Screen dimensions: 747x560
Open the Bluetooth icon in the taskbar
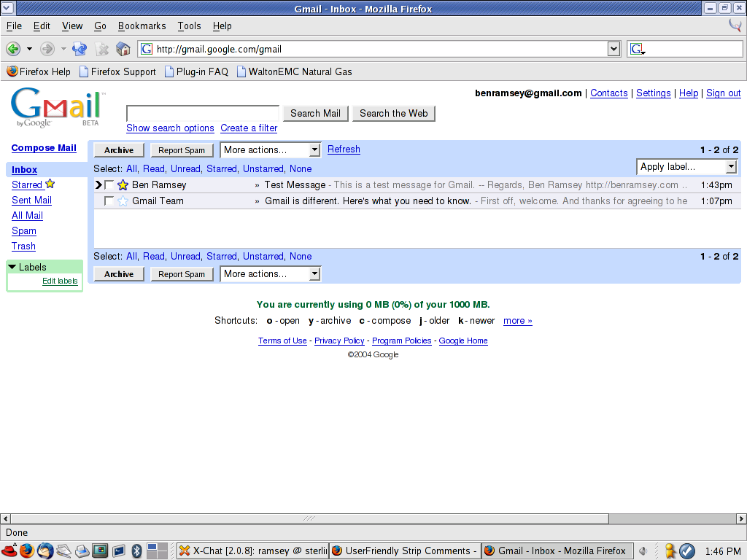pos(136,551)
